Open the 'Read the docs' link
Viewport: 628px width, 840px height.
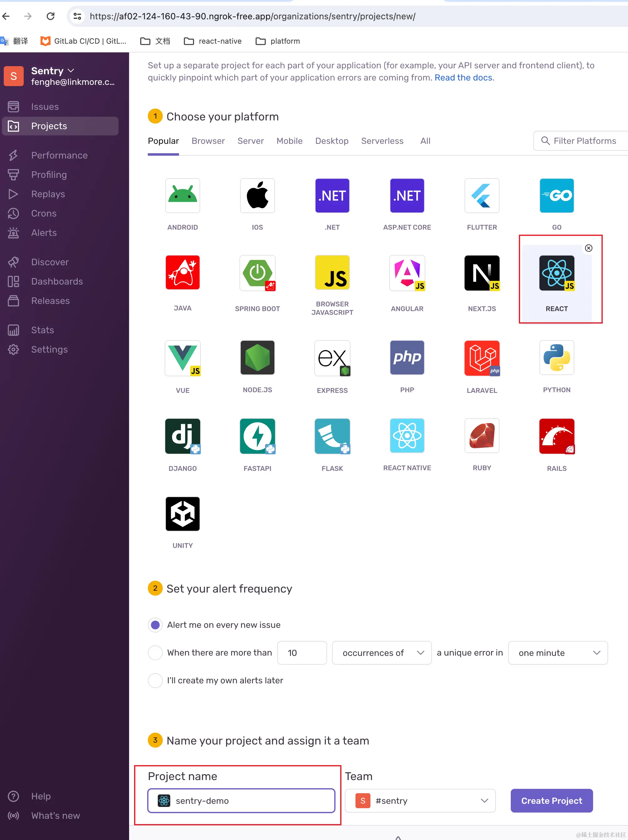coord(463,77)
